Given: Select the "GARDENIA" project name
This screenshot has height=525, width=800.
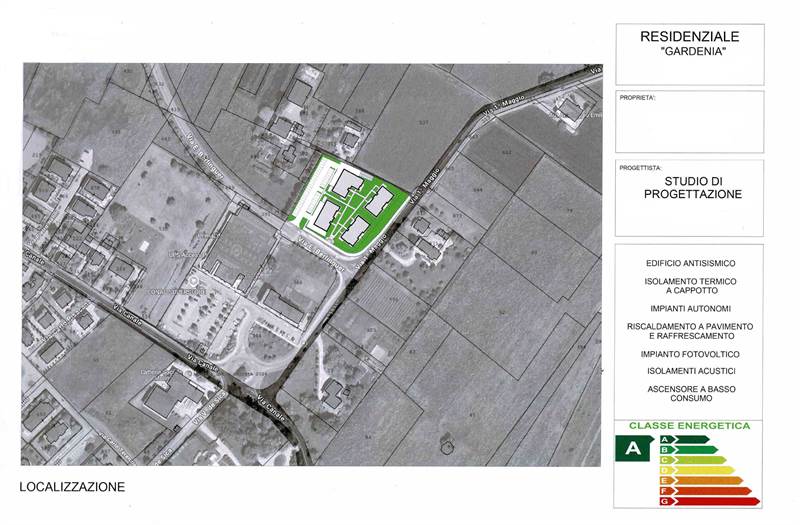Looking at the screenshot, I should click(692, 52).
